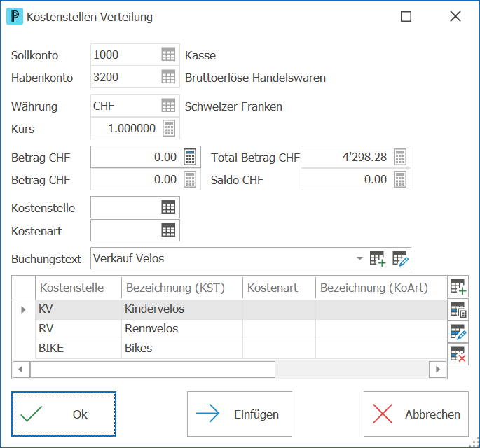This screenshot has width=480, height=448.
Task: Click the Rennvelos cell
Action: click(182, 329)
